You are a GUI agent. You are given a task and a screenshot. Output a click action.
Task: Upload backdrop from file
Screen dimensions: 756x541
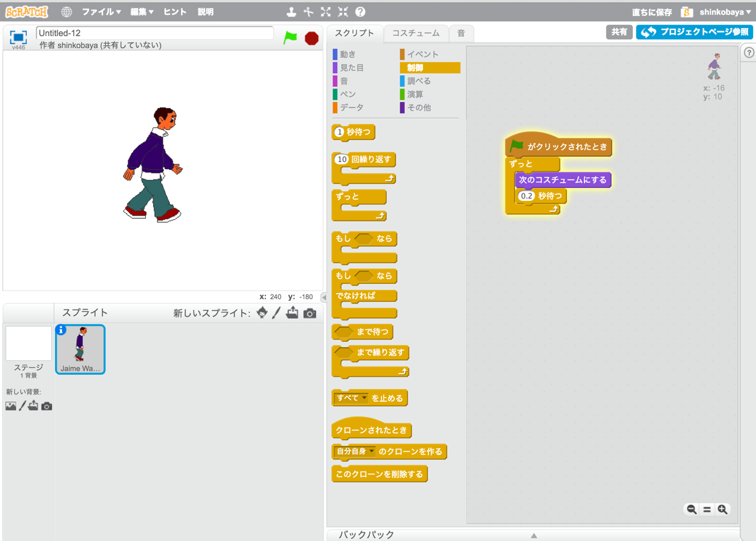click(x=33, y=406)
